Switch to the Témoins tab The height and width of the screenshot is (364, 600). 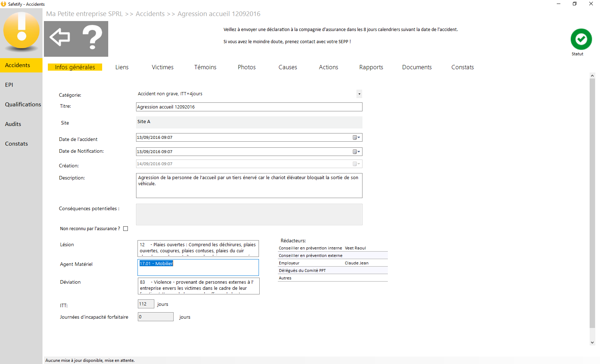click(x=205, y=67)
